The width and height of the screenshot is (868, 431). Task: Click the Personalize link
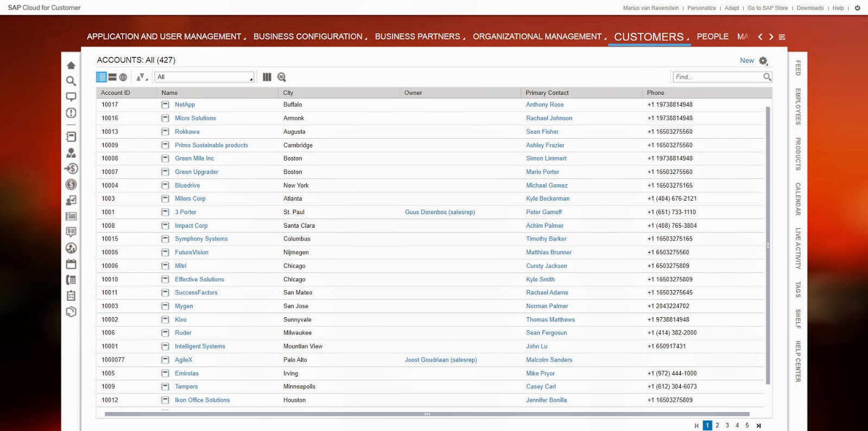[x=701, y=8]
